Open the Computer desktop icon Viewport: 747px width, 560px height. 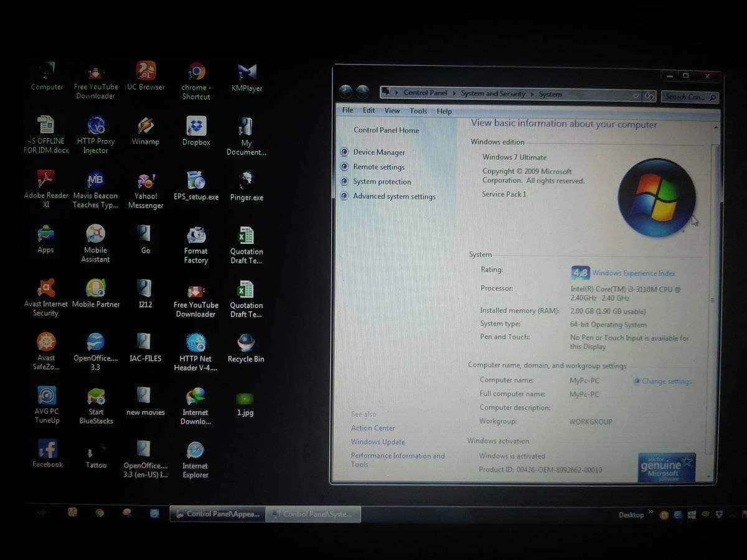coord(47,76)
